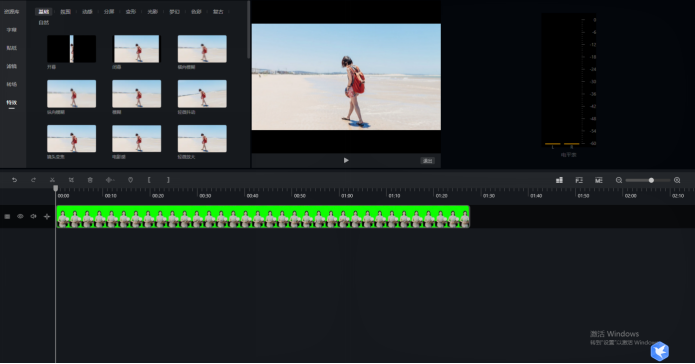This screenshot has height=364, width=695.
Task: Choose the crop tool in timeline toolbar
Action: pos(71,180)
